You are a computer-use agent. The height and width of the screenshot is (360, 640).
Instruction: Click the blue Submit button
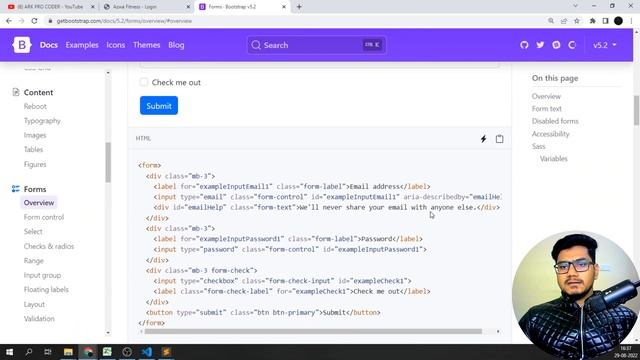159,106
